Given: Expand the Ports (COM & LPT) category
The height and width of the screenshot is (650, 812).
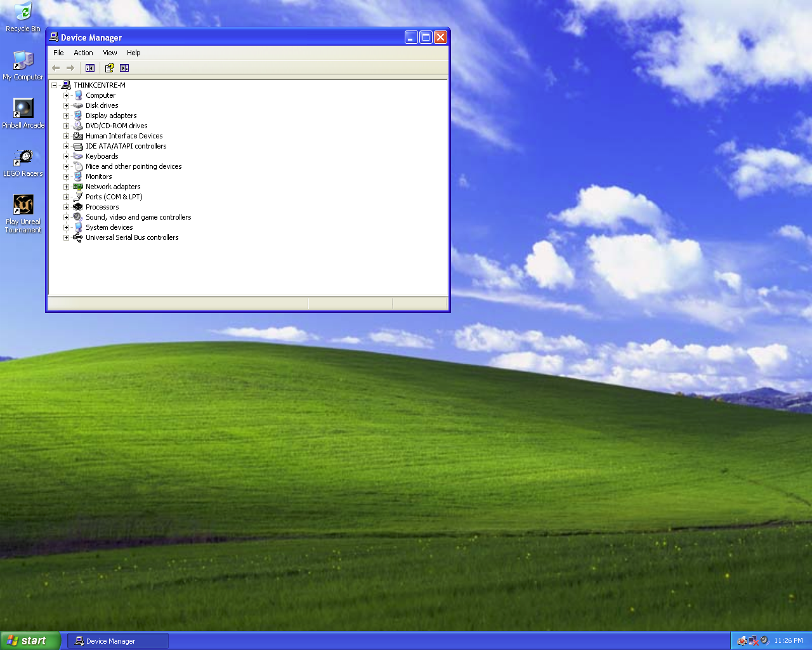Looking at the screenshot, I should 66,197.
